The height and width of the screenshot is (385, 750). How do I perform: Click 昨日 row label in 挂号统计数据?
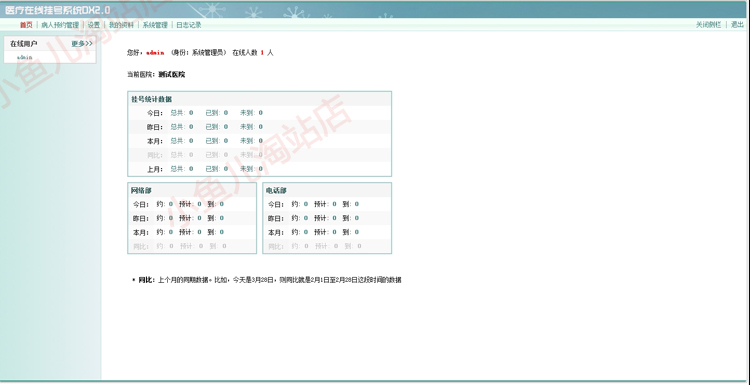tap(155, 127)
